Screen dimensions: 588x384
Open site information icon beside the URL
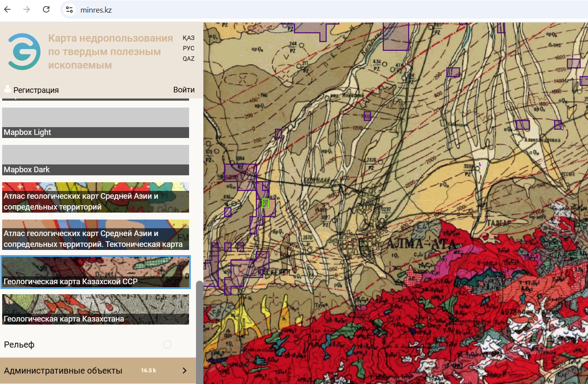point(69,10)
